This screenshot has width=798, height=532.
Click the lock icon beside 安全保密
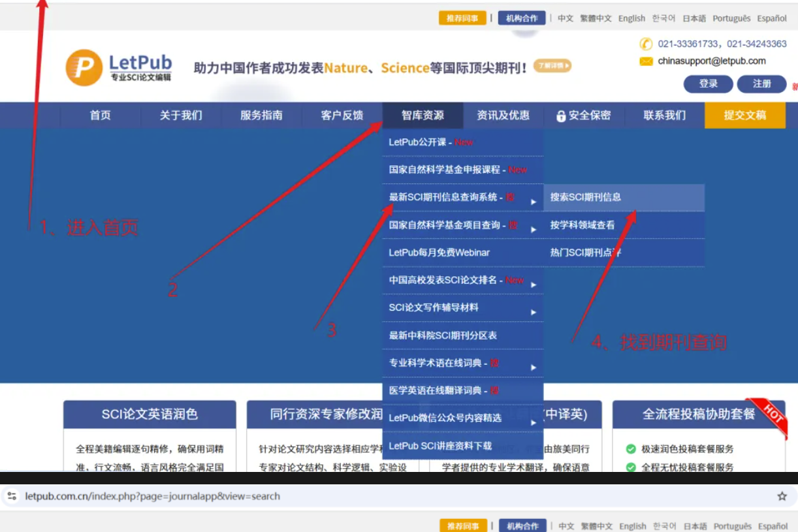pyautogui.click(x=561, y=116)
